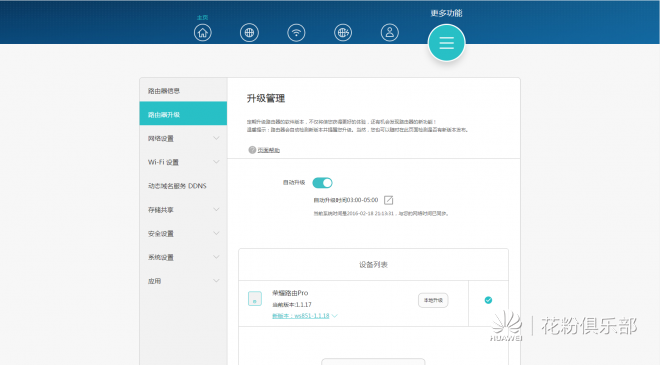Click the 设备列表 table header
Viewport: 660px width, 365px height.
pyautogui.click(x=373, y=264)
